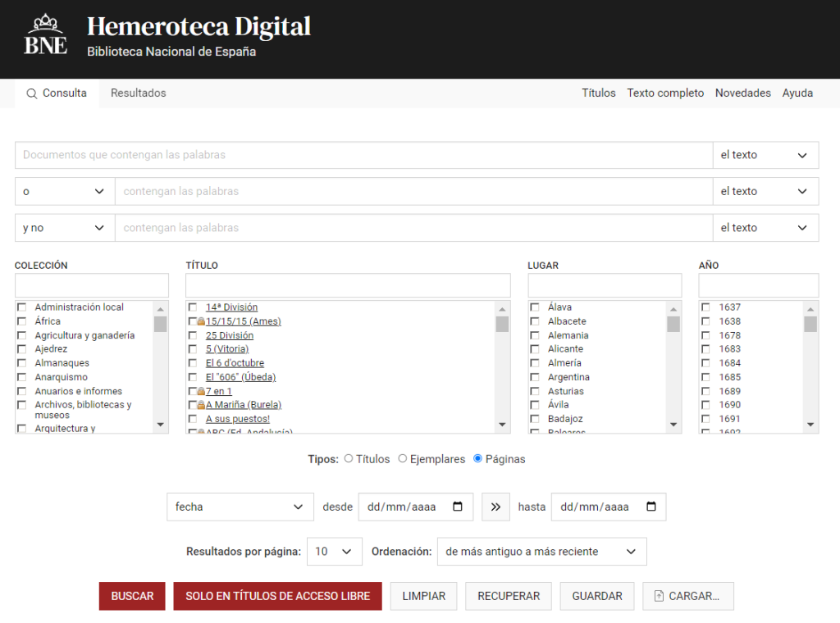Focus the Lugar filter text field
This screenshot has width=840, height=623.
pyautogui.click(x=605, y=285)
